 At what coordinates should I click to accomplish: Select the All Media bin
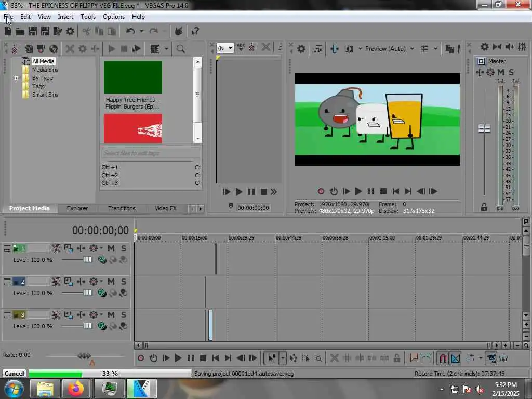(x=43, y=61)
